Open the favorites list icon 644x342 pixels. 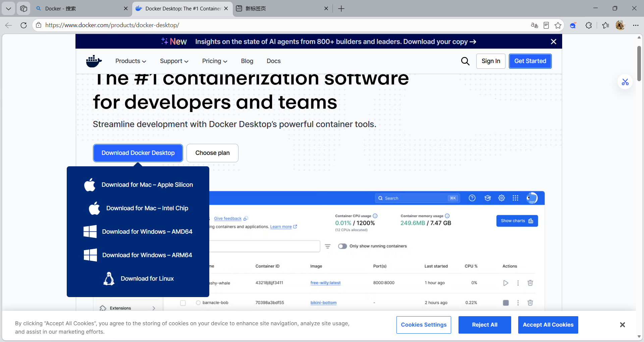tap(605, 25)
